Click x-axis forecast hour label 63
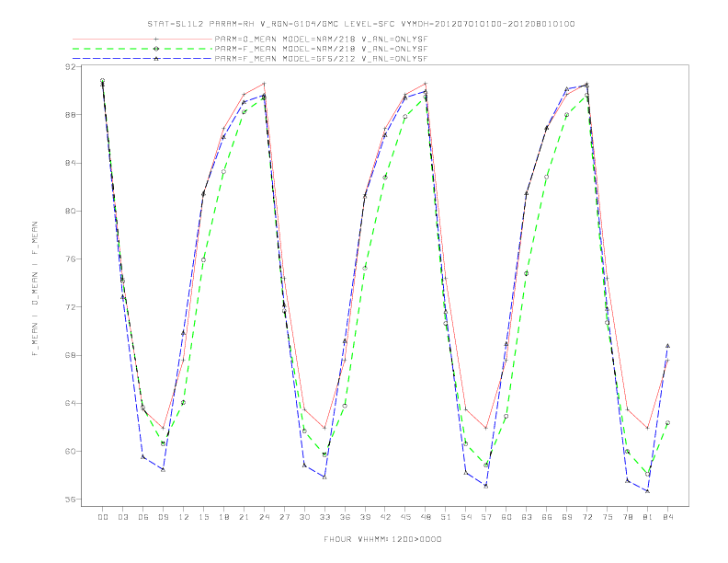The width and height of the screenshot is (728, 563). tap(527, 517)
